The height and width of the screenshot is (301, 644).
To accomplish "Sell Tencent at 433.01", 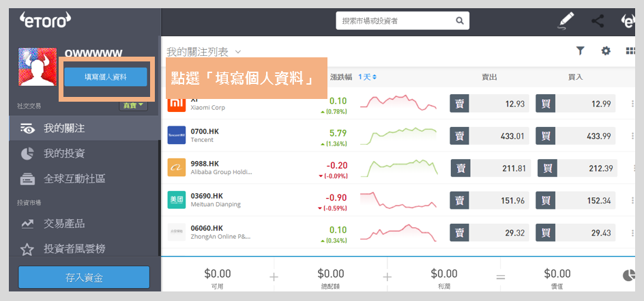I will pyautogui.click(x=490, y=136).
